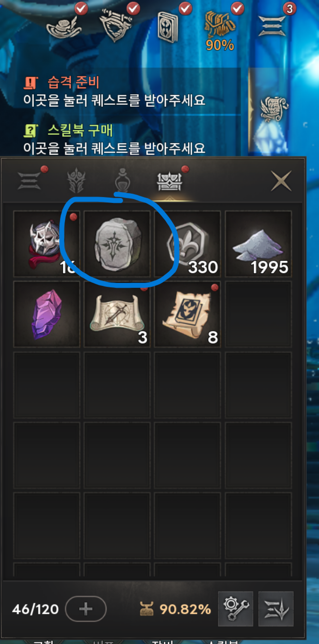Switch to the potion consumables tab
The image size is (319, 644).
pos(122,181)
